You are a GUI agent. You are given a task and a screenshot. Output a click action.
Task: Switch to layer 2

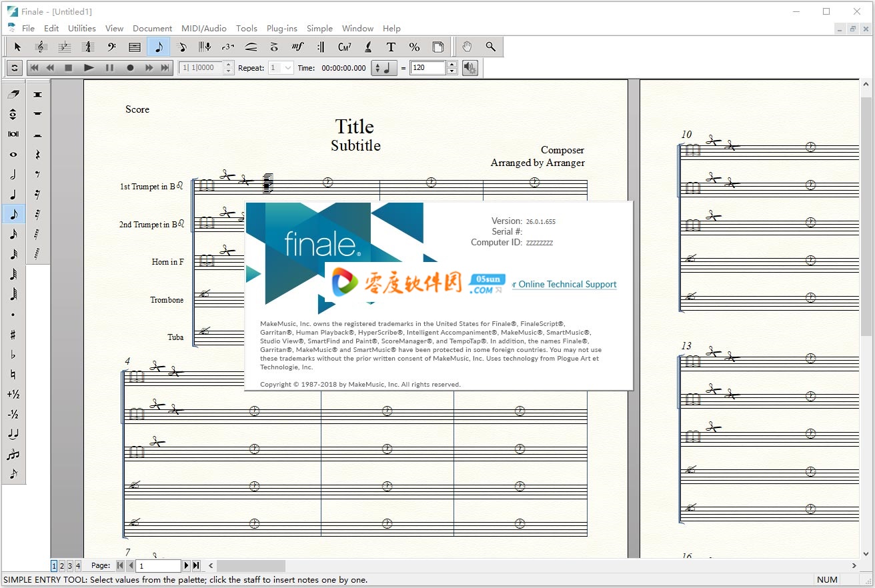(62, 566)
